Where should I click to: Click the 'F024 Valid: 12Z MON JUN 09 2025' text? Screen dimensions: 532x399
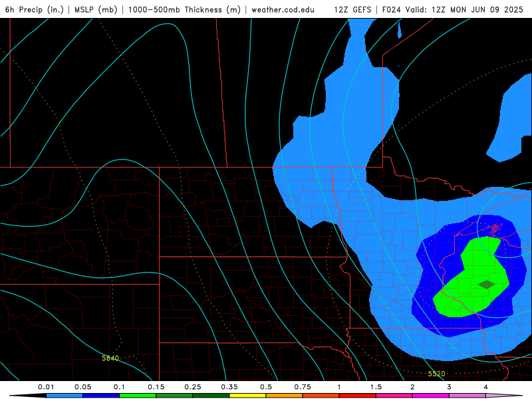[453, 9]
